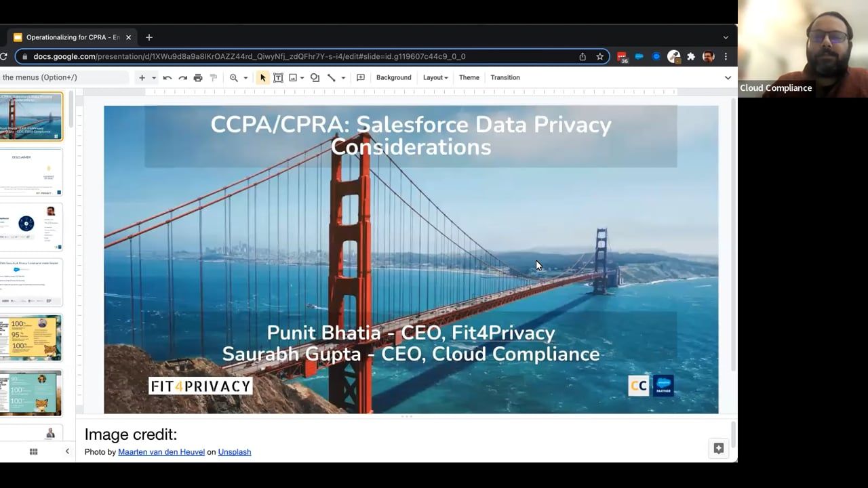Toggle bookmark with the star icon

click(x=599, y=56)
